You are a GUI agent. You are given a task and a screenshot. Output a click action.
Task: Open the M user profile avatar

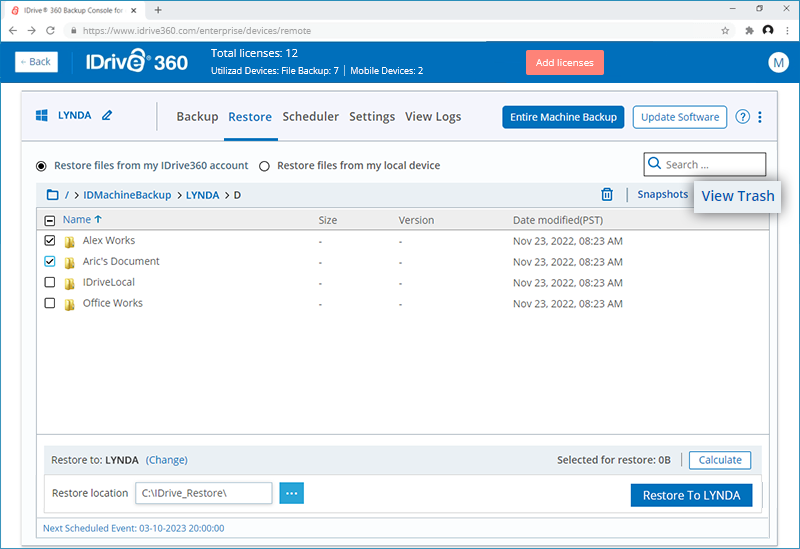click(778, 62)
